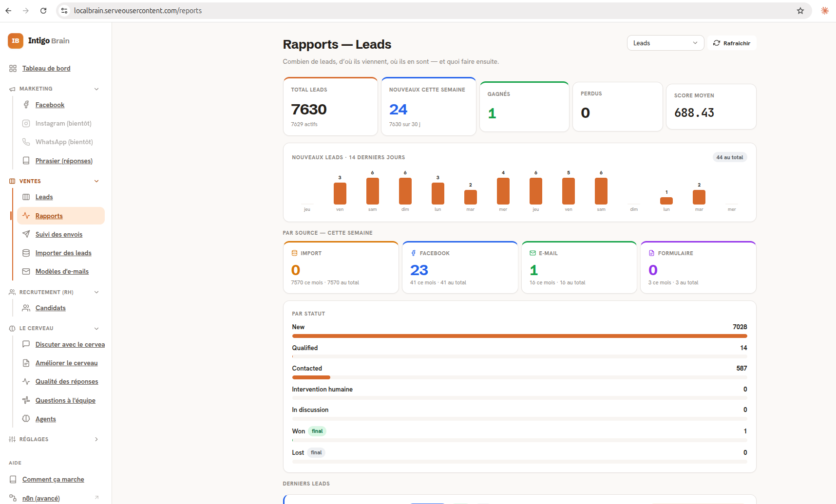Click the IMPORT source card

coord(341,267)
